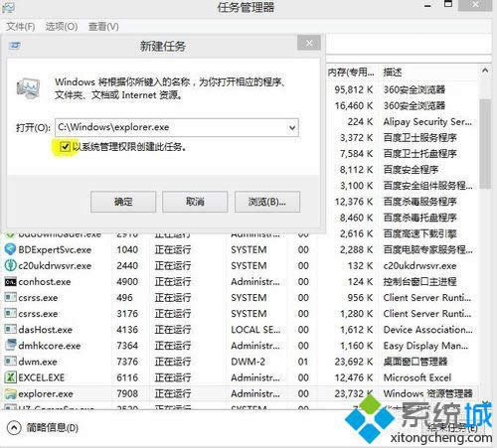
Task: Click the 描述 column header
Action: [x=393, y=72]
